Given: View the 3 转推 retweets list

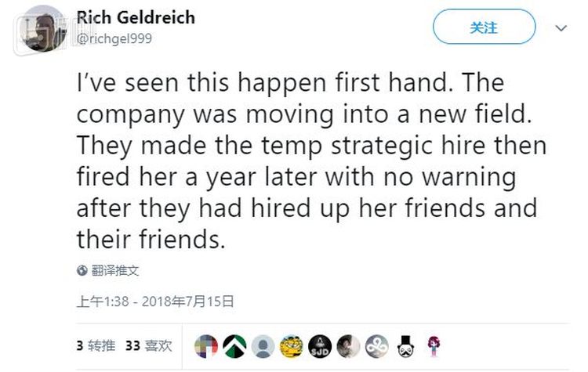Looking at the screenshot, I should click(96, 344).
